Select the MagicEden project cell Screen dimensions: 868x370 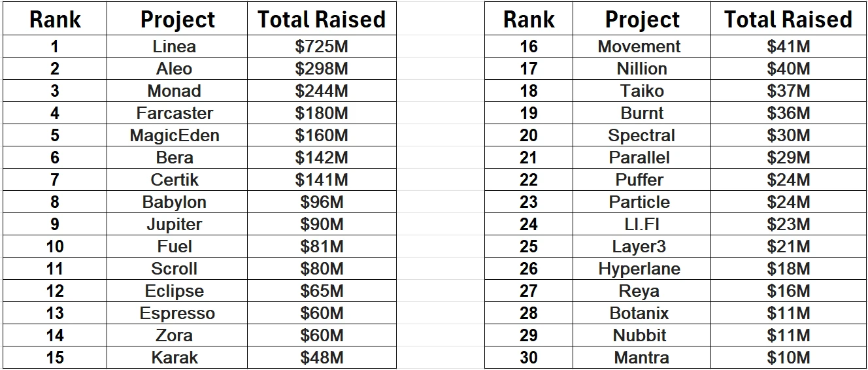[x=175, y=136]
